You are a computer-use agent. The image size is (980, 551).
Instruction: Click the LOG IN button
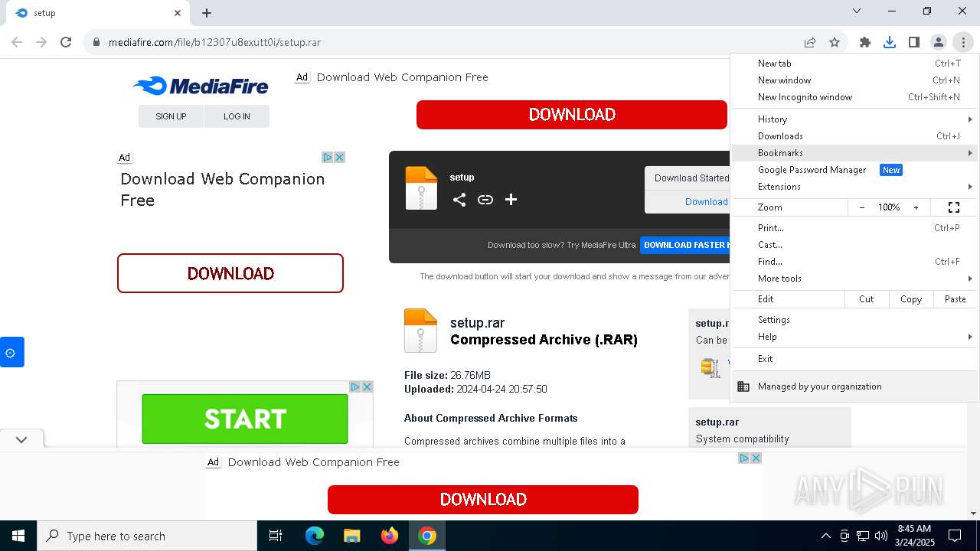click(237, 116)
